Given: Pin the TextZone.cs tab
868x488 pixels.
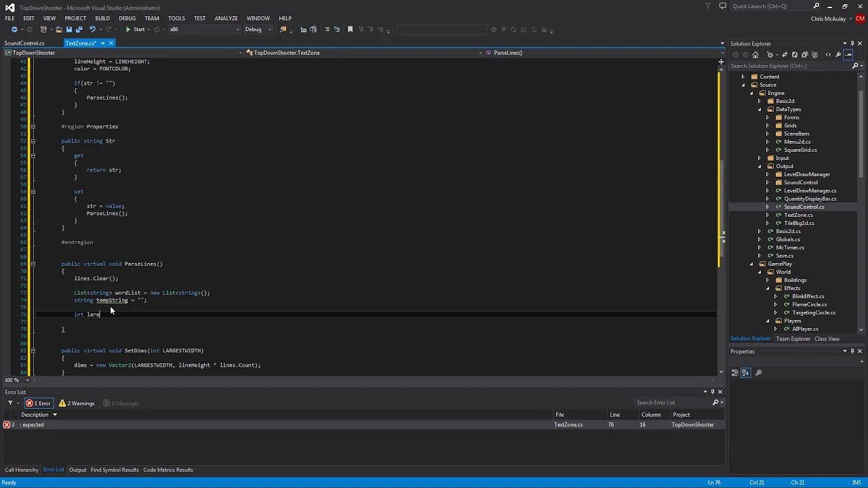Looking at the screenshot, I should tap(102, 43).
